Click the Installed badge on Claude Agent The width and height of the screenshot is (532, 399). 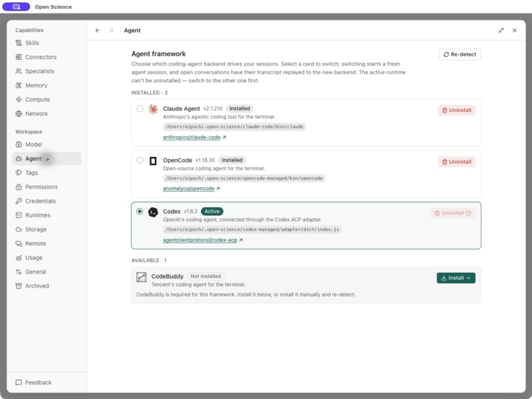pos(240,109)
